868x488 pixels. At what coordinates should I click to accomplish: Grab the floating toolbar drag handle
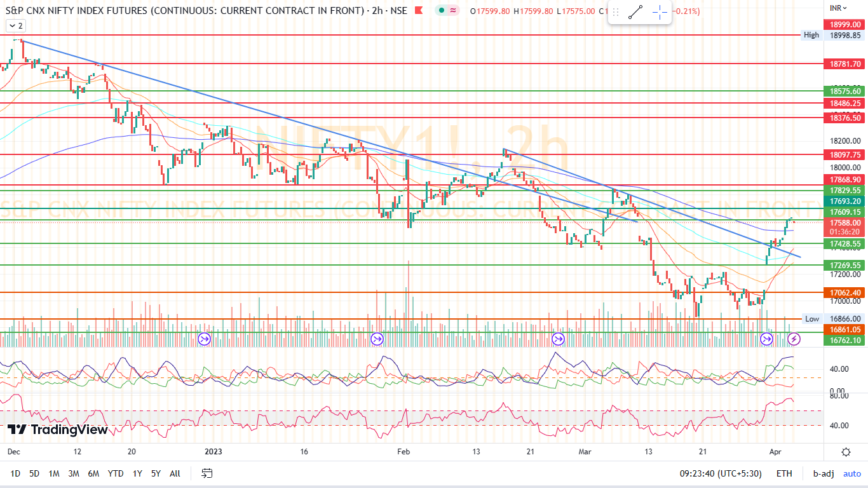(x=615, y=12)
